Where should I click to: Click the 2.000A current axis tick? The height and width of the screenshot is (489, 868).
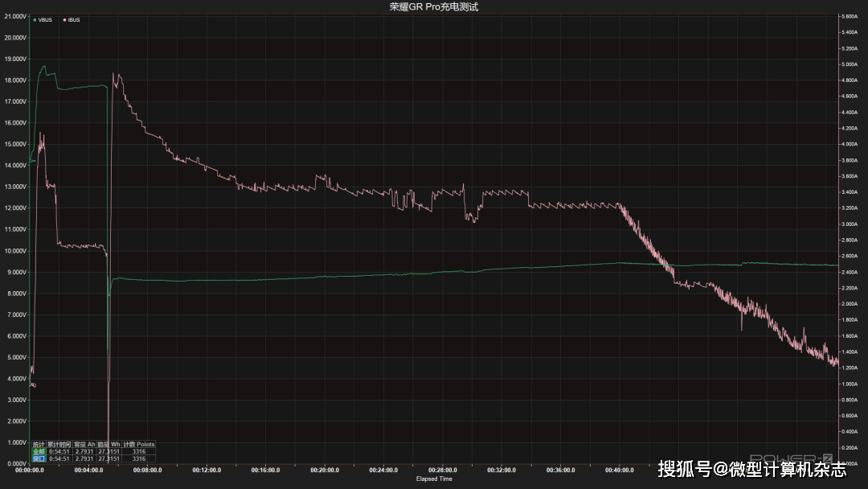tap(850, 304)
